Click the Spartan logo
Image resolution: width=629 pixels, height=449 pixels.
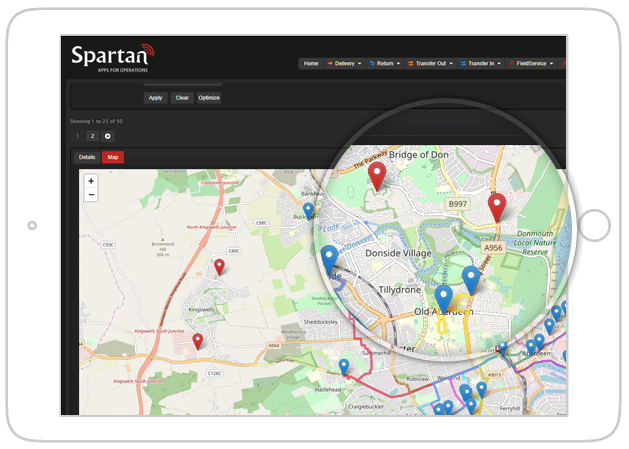(x=113, y=58)
